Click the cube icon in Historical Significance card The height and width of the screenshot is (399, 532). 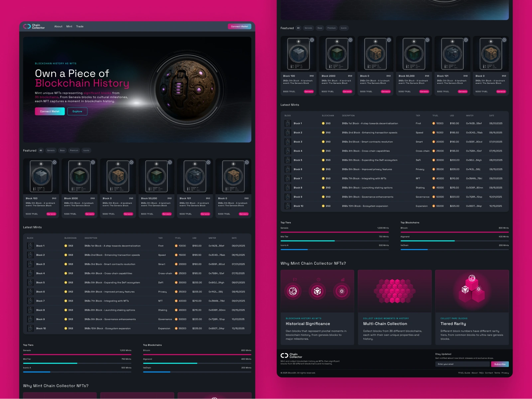(317, 291)
